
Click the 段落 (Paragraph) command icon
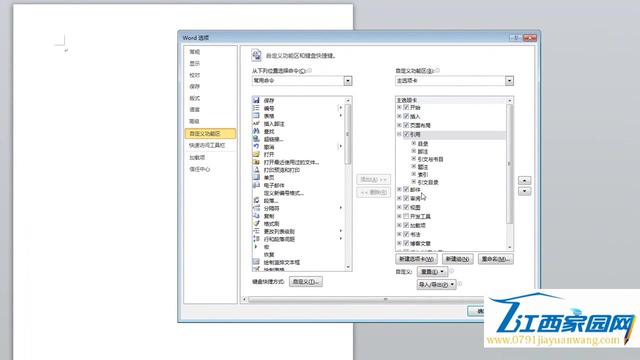point(256,200)
